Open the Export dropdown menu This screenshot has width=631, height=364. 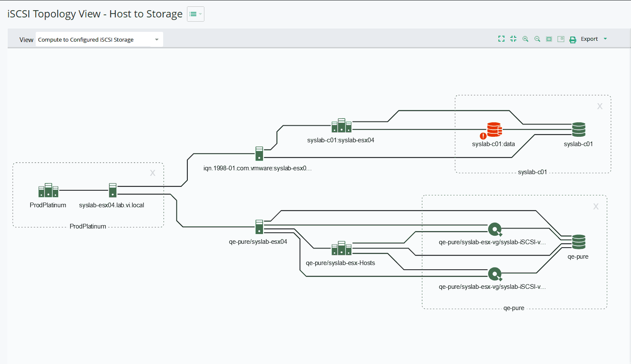594,39
